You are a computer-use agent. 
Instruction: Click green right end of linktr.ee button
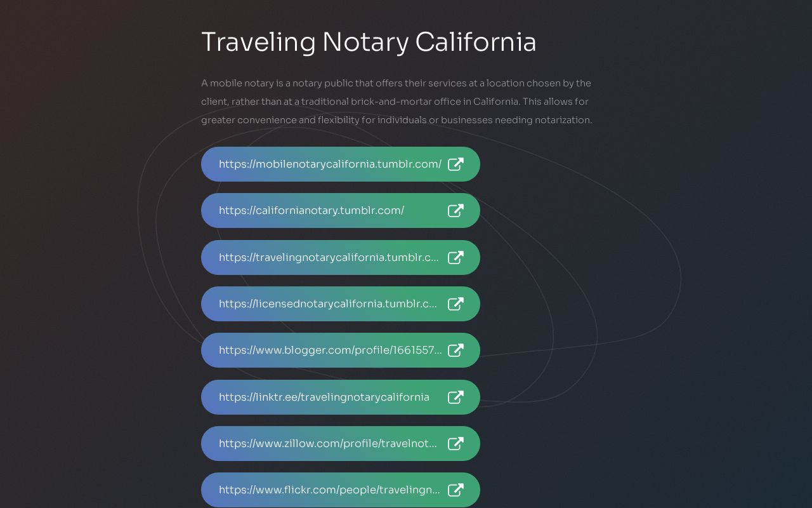coord(473,397)
